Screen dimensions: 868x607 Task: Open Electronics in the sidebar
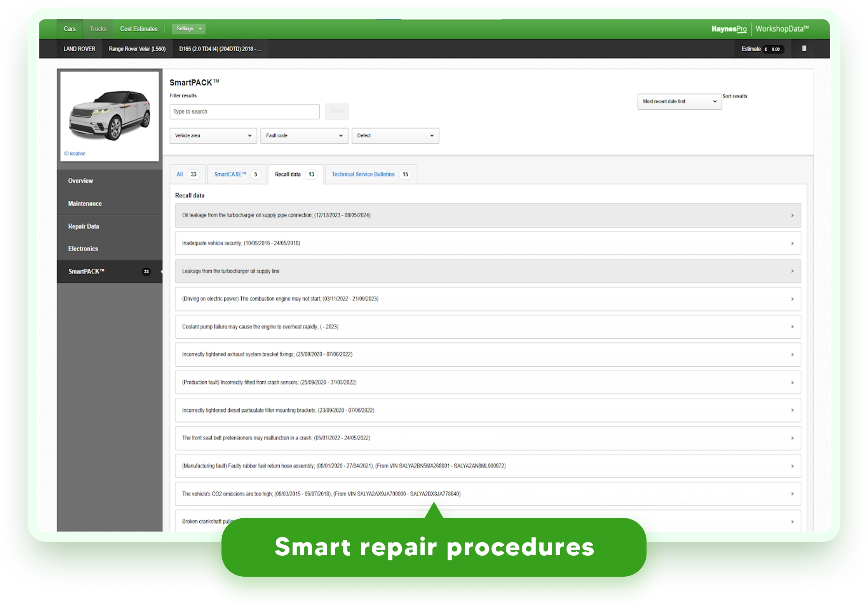[x=110, y=249]
